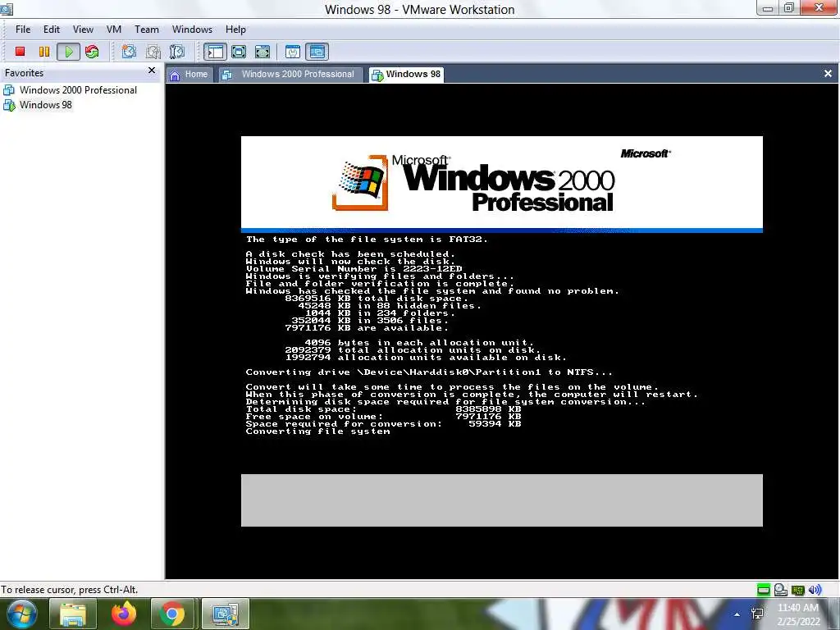The width and height of the screenshot is (840, 630).
Task: Open the Team menu
Action: pyautogui.click(x=146, y=30)
